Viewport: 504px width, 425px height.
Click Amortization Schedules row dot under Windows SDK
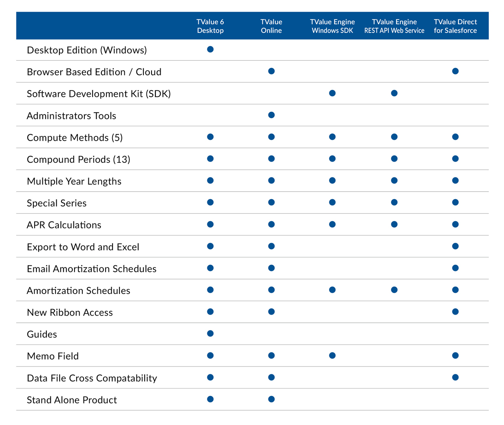tap(333, 290)
